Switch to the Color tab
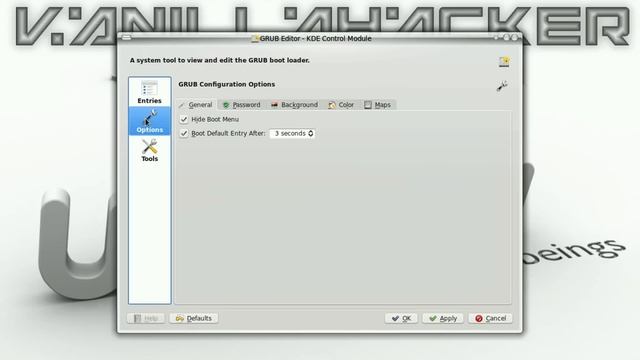The height and width of the screenshot is (360, 640). point(341,105)
